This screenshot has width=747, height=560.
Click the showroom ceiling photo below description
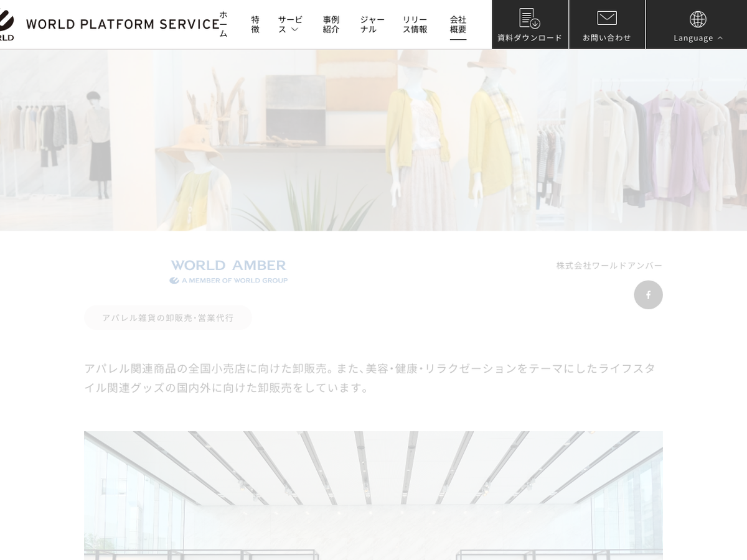pyautogui.click(x=374, y=495)
